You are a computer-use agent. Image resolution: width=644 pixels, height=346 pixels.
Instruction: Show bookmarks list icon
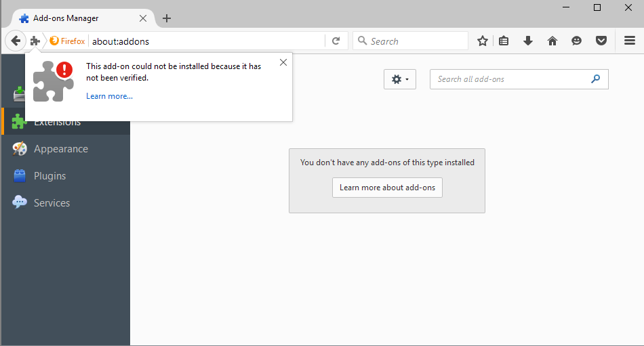(x=504, y=41)
